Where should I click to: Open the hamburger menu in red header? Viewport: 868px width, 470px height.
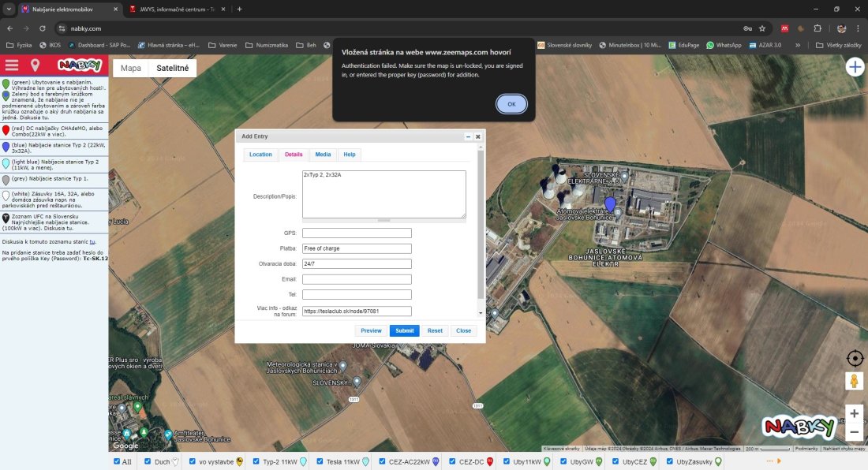[12, 65]
